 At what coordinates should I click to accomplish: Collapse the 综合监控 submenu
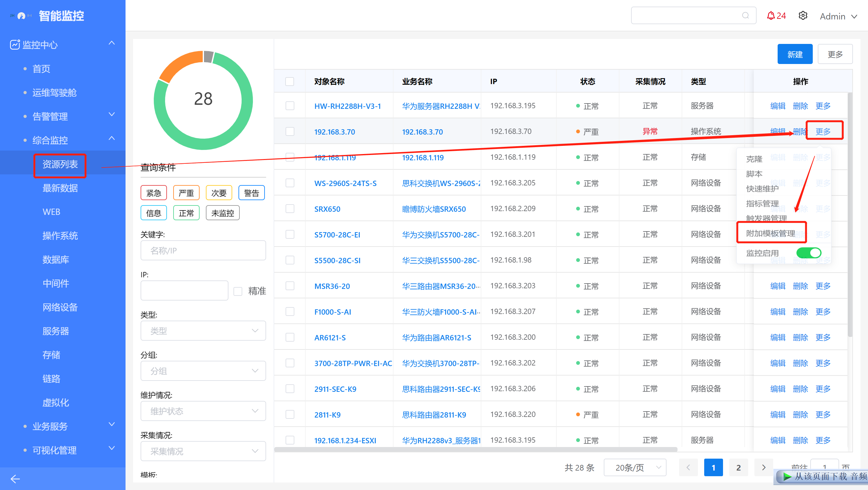pyautogui.click(x=111, y=138)
